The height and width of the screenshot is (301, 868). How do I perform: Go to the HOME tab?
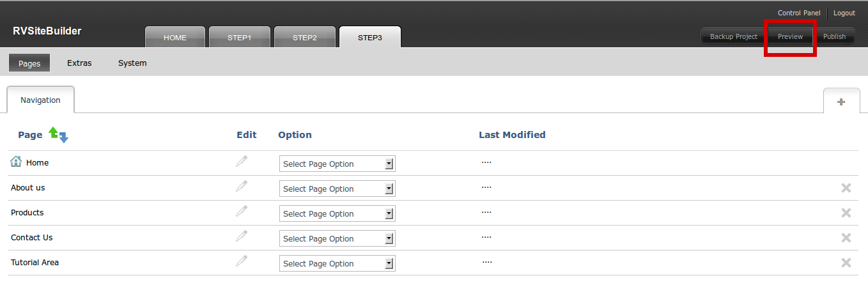[175, 38]
